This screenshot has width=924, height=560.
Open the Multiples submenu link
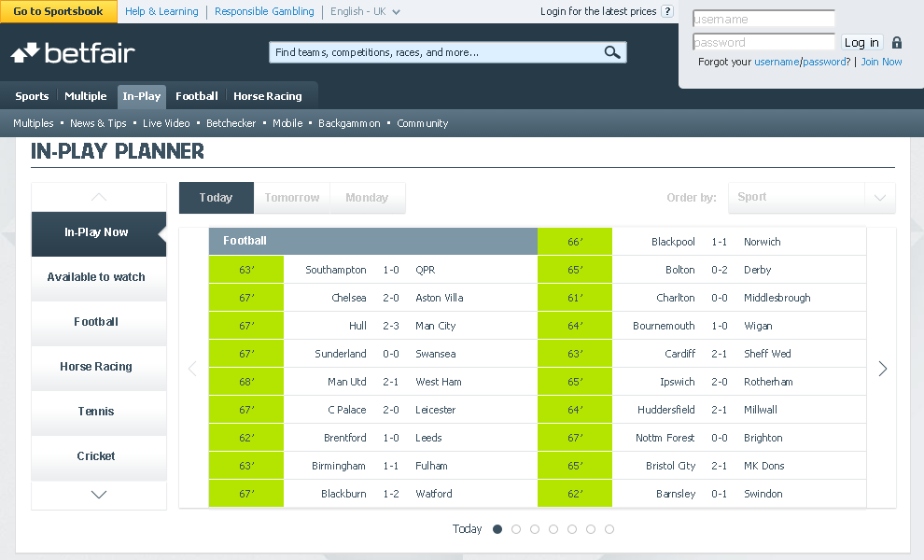tap(33, 123)
